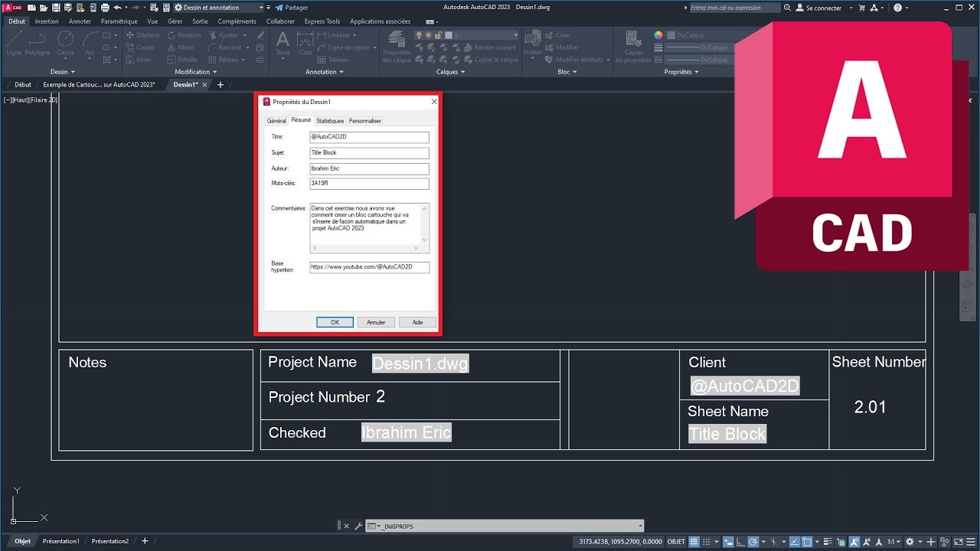
Task: Expand the Bloc panel
Action: point(567,72)
